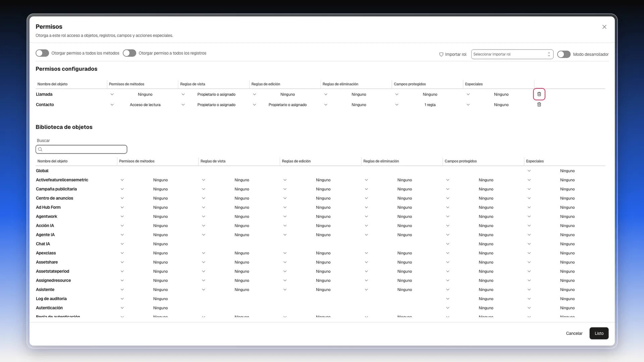Delete the Llamada permission row
Viewport: 644px width, 362px height.
click(539, 94)
